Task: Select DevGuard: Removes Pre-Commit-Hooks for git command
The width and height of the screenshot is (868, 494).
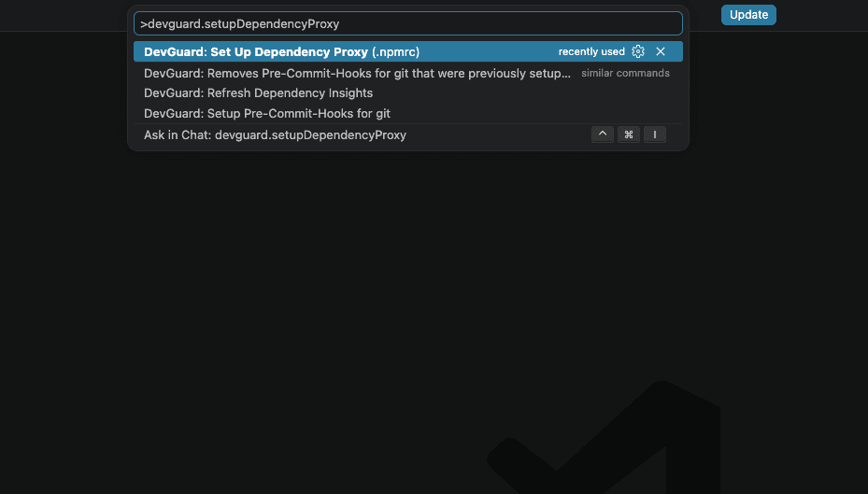Action: point(408,73)
